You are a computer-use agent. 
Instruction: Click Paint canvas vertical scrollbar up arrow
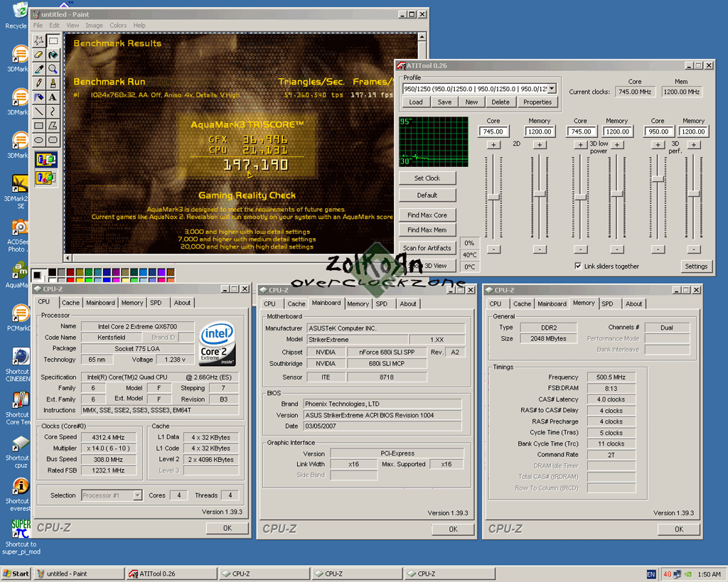(422, 37)
